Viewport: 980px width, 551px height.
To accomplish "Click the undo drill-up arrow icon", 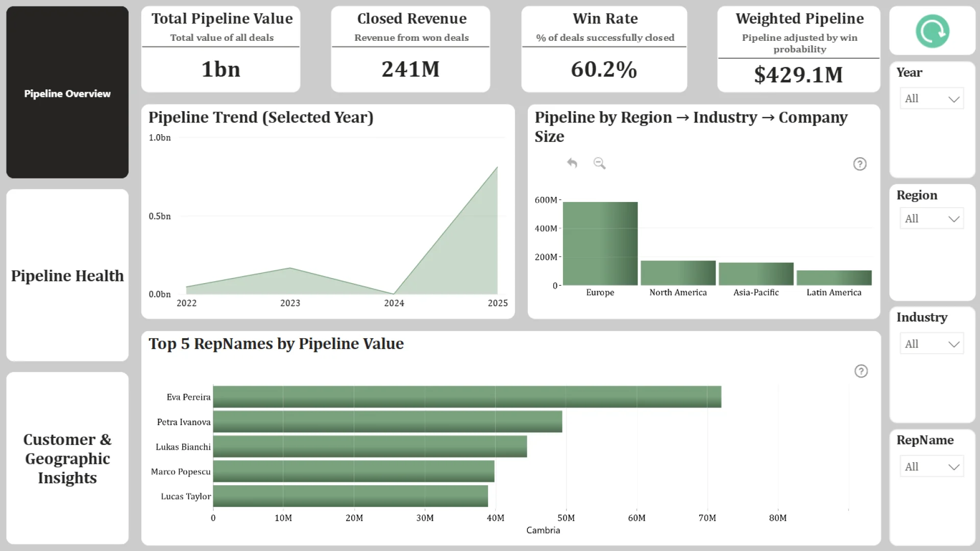I will (x=572, y=163).
